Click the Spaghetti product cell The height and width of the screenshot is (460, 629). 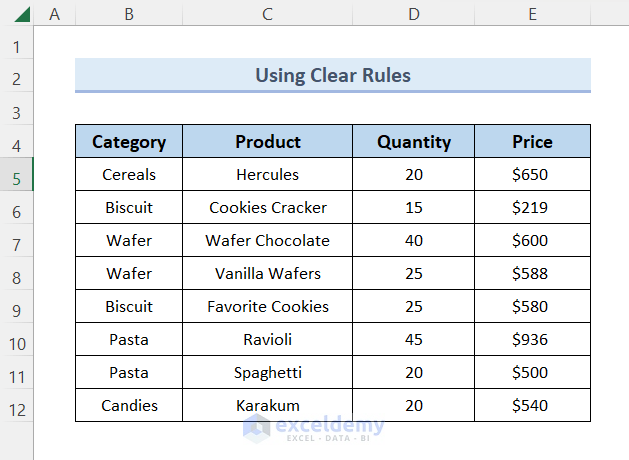click(x=267, y=373)
